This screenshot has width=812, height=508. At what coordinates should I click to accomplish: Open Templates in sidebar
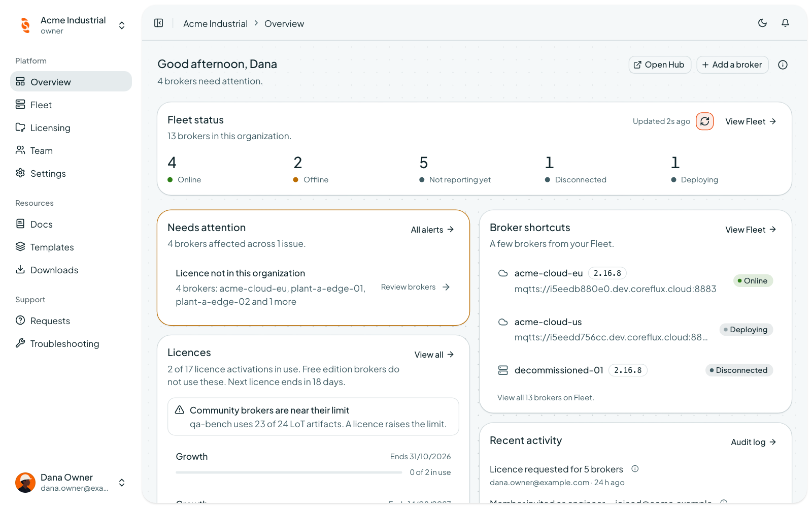click(x=71, y=247)
